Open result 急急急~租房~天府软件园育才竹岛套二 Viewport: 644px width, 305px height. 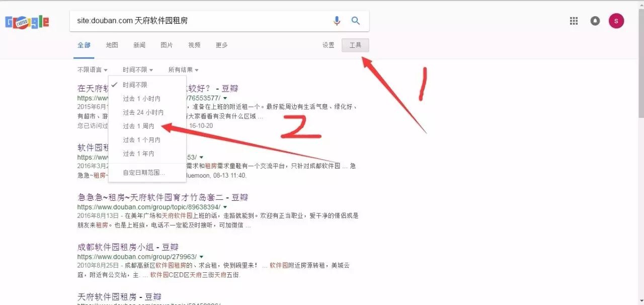pos(163,197)
